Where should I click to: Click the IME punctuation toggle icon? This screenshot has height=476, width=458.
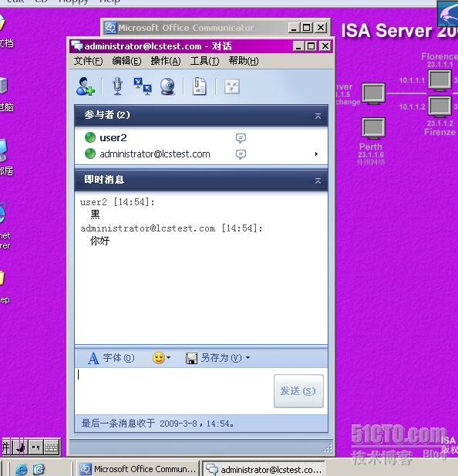pyautogui.click(x=36, y=447)
